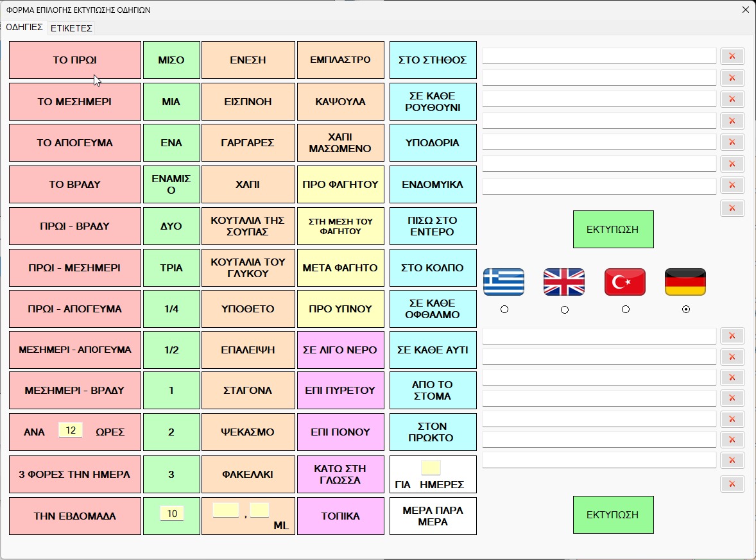Click the United Kingdom flag icon
This screenshot has width=756, height=560.
[564, 282]
